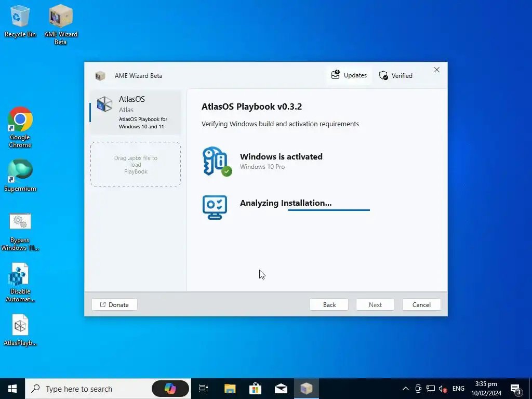Open the Recycle Bin desktop icon
The height and width of the screenshot is (399, 532).
20,21
